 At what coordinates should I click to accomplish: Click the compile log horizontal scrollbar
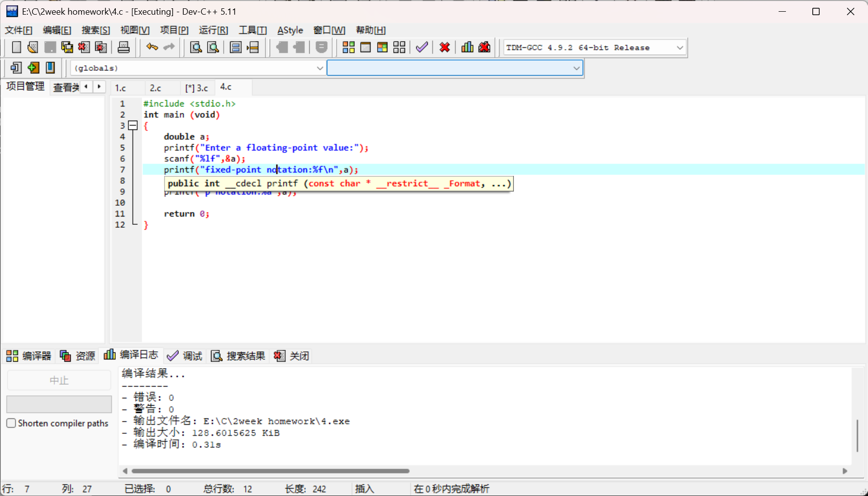[x=271, y=471]
